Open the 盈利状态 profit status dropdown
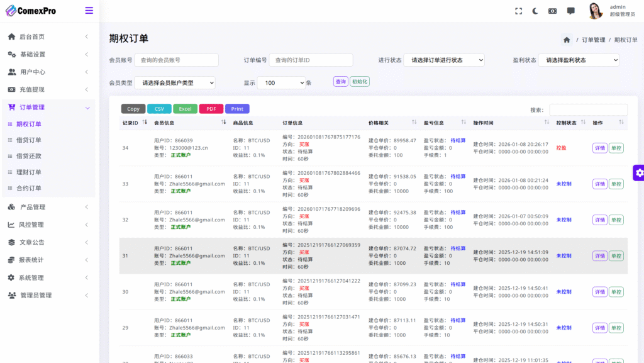Viewport: 644px width, 363px height. point(579,60)
